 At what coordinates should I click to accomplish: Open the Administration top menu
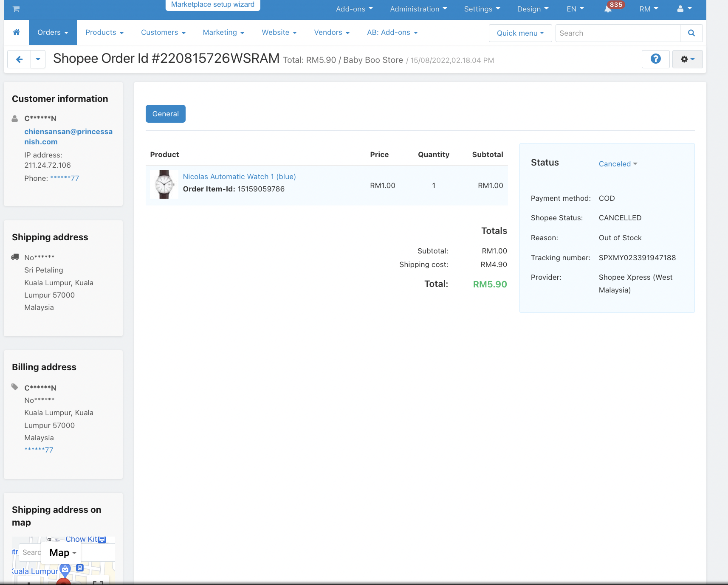(x=418, y=9)
